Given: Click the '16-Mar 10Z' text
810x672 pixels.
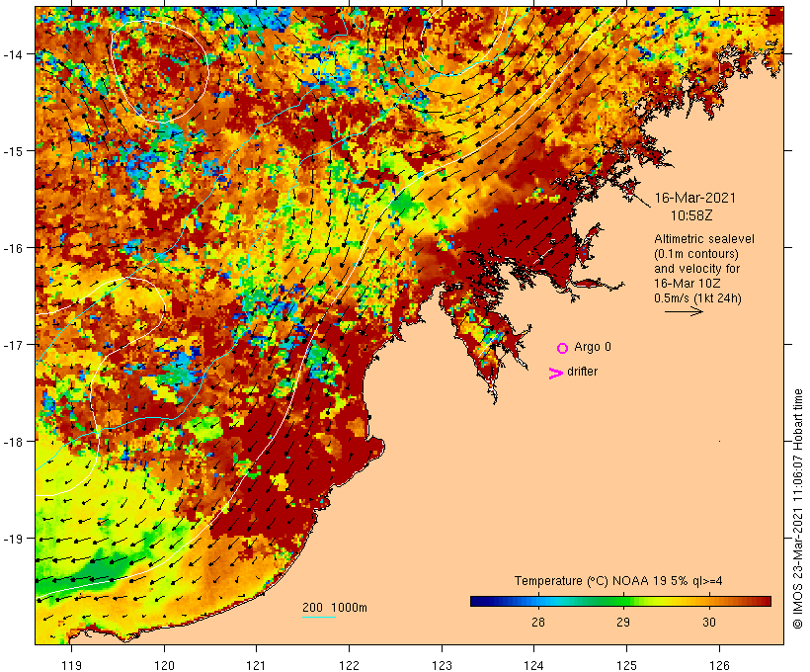Looking at the screenshot, I should point(688,284).
